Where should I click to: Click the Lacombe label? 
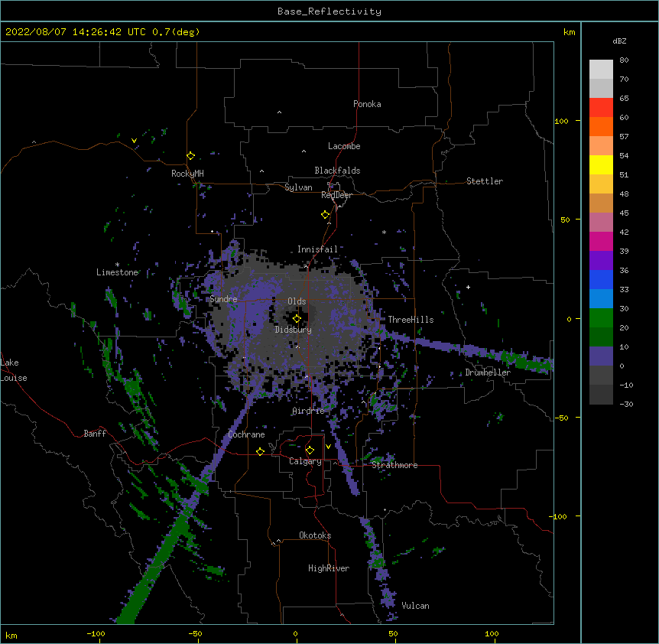tap(344, 146)
